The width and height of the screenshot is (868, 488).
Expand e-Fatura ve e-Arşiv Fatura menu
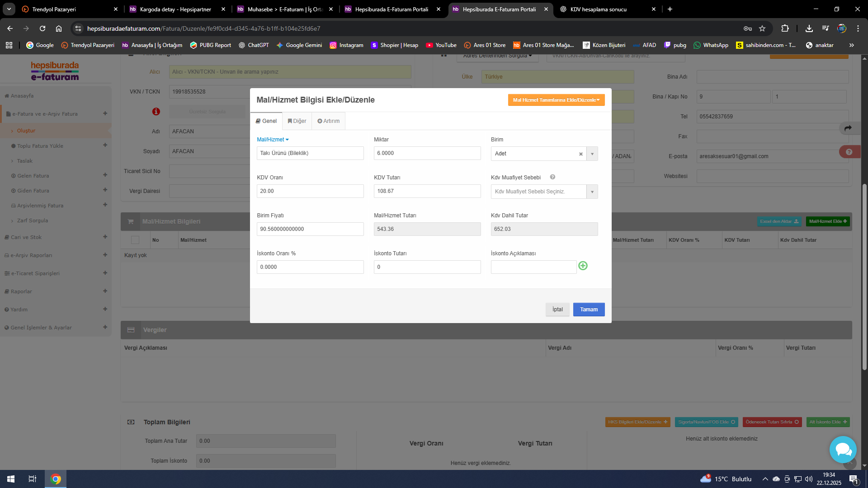(105, 113)
